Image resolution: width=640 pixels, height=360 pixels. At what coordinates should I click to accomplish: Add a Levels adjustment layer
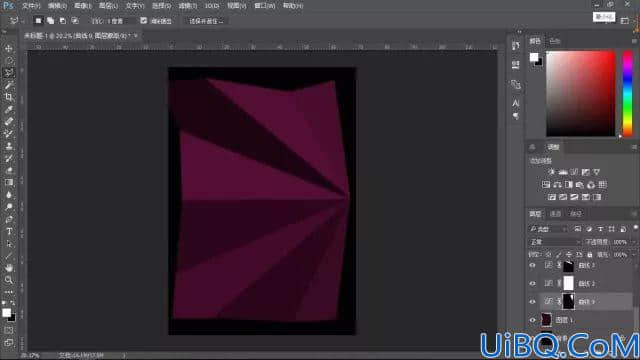click(563, 172)
